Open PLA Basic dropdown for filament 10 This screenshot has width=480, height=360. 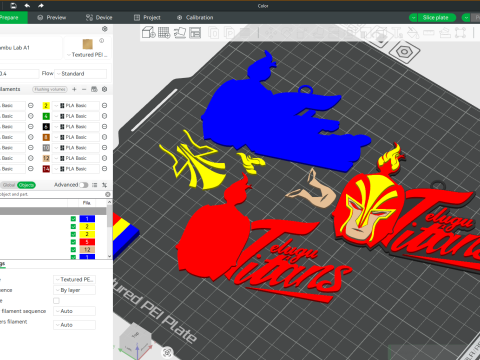point(76,148)
